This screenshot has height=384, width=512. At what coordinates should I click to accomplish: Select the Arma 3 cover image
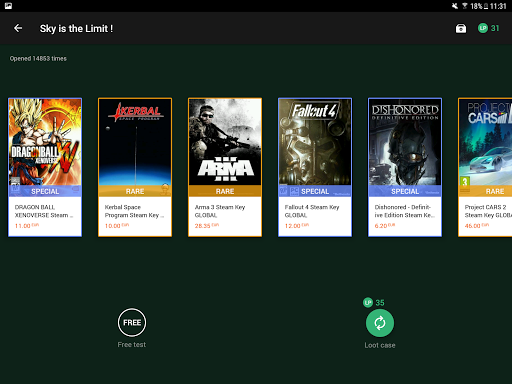225,142
